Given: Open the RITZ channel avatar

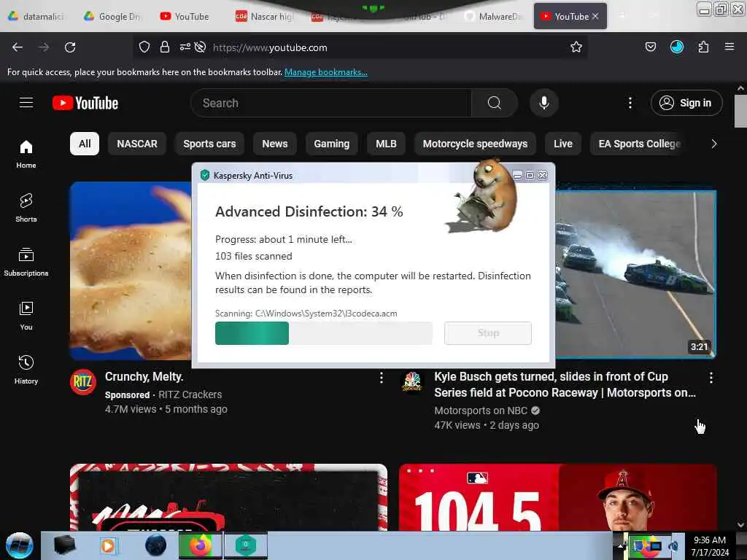Looking at the screenshot, I should pyautogui.click(x=83, y=382).
